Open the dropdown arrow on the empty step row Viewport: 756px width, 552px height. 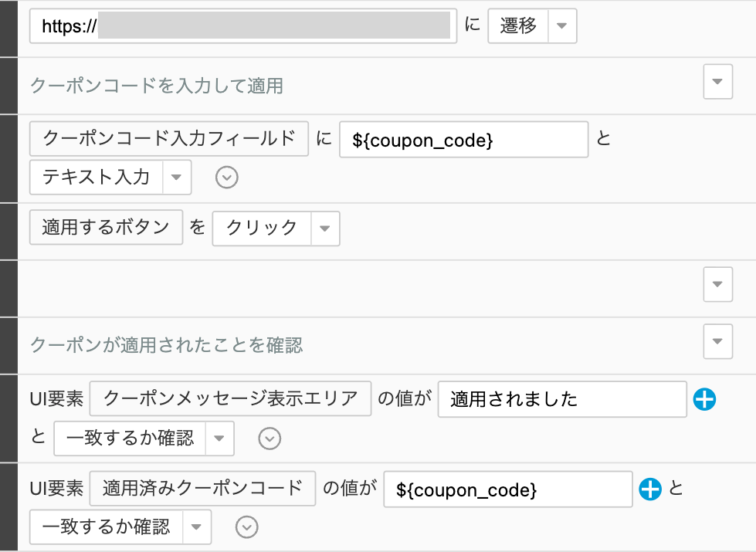point(717,284)
